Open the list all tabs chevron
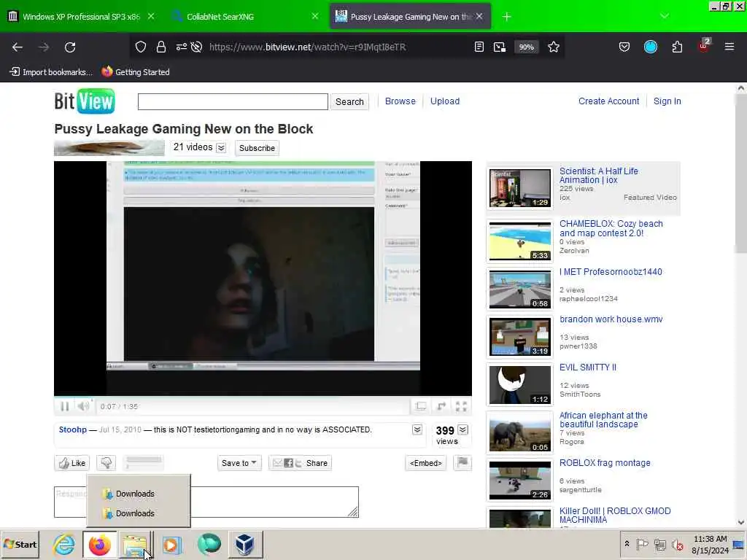This screenshot has height=560, width=747. click(665, 17)
